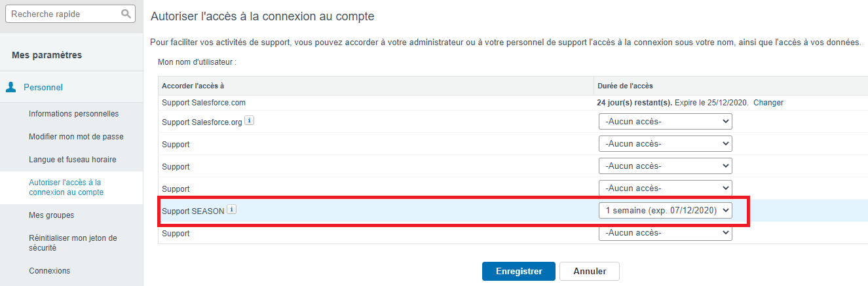Open Support Salesforce.org access duration dropdown

click(x=665, y=122)
